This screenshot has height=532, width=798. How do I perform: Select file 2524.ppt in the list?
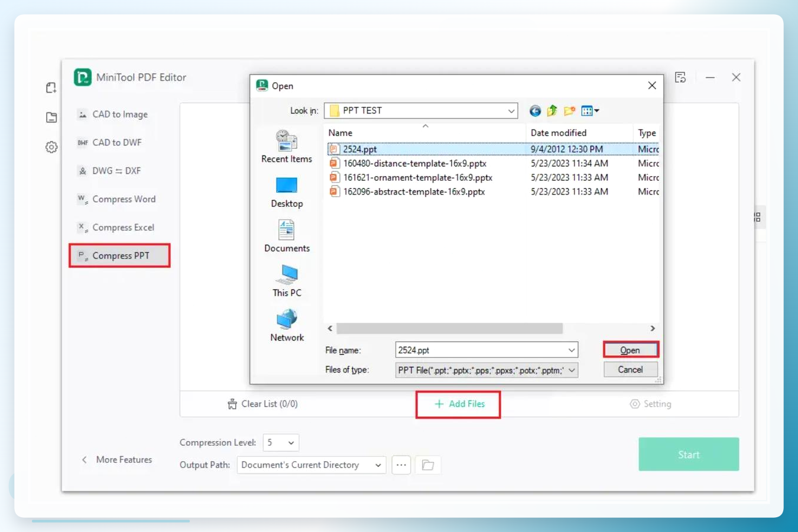coord(360,149)
